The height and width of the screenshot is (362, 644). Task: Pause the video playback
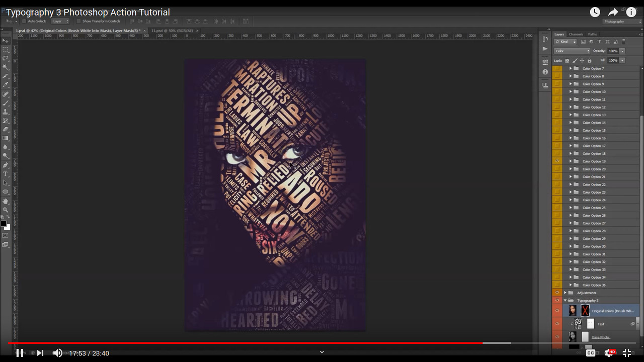tap(20, 353)
